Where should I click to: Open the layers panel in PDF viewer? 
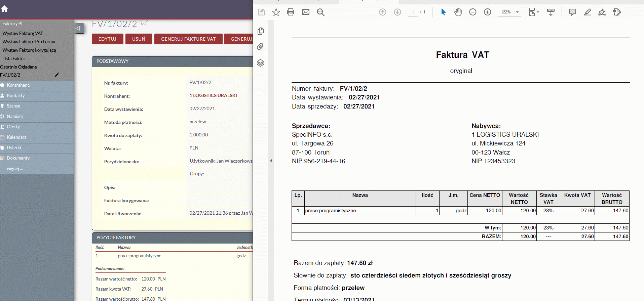coord(261,63)
